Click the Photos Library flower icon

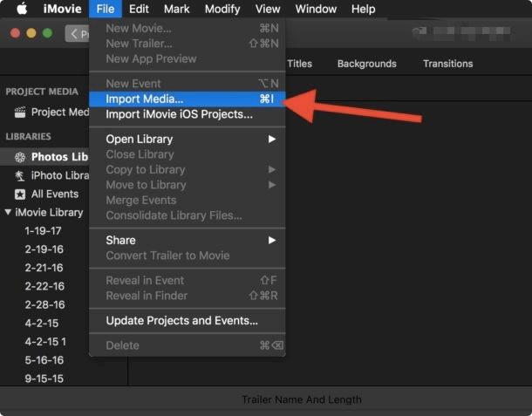20,157
